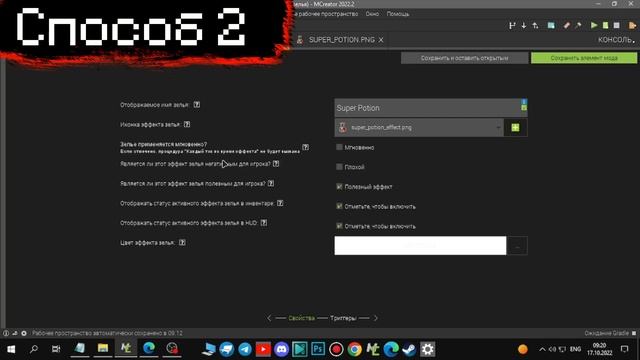The image size is (640, 360).
Task: Open help for beneficial effect question
Action: (271, 183)
